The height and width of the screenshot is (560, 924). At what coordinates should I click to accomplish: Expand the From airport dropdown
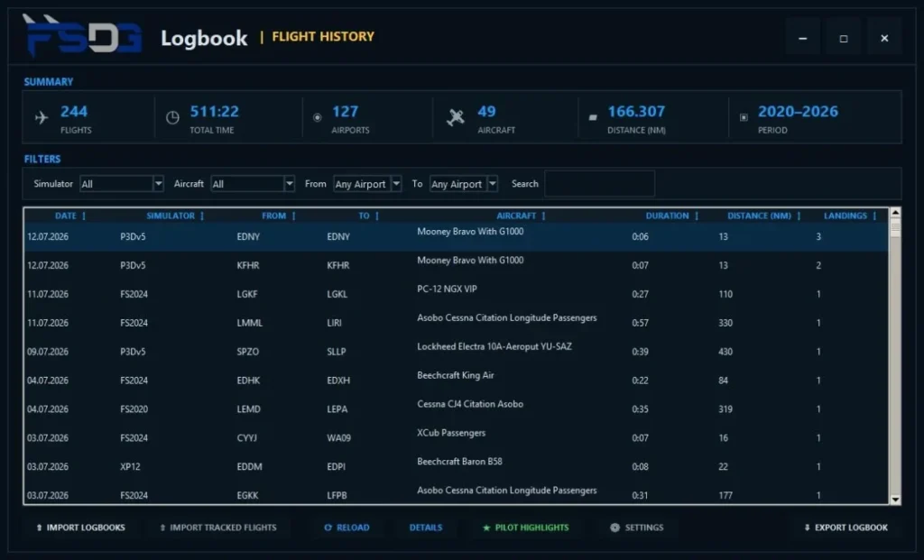pos(397,184)
